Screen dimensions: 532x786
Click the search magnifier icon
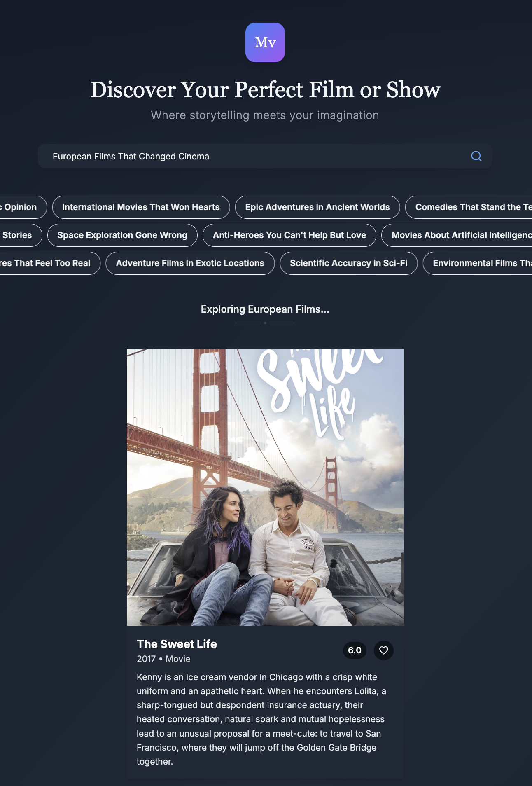coord(476,156)
